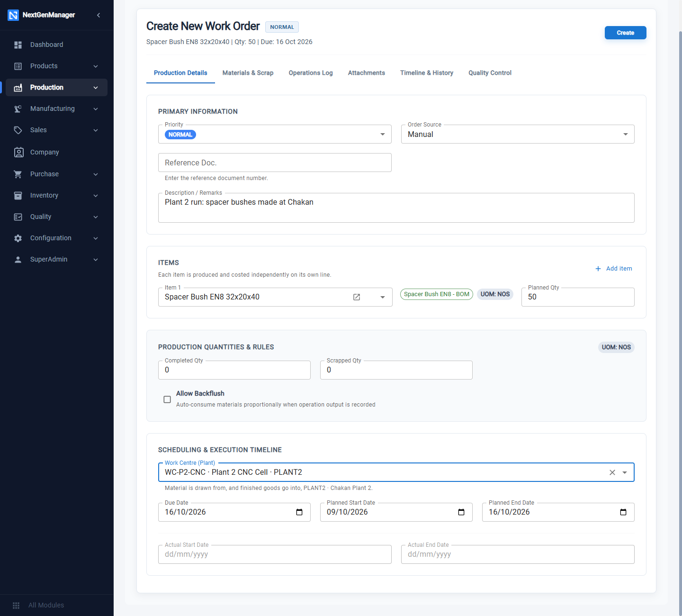Click the Create button
Screen dimensions: 682x616
pos(626,33)
